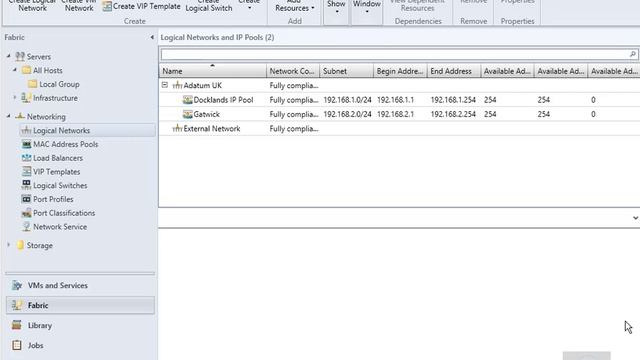This screenshot has height=360, width=640.
Task: Select subnet 192.168.2.0/24 cell
Action: [x=347, y=114]
